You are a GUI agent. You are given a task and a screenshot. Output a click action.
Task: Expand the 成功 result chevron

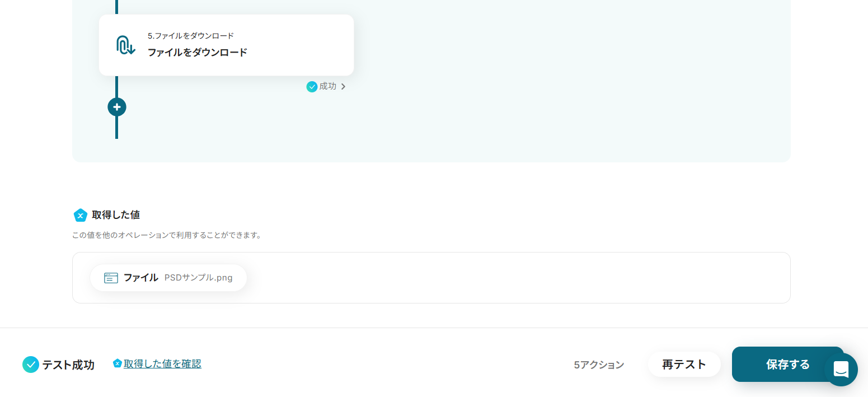[343, 87]
